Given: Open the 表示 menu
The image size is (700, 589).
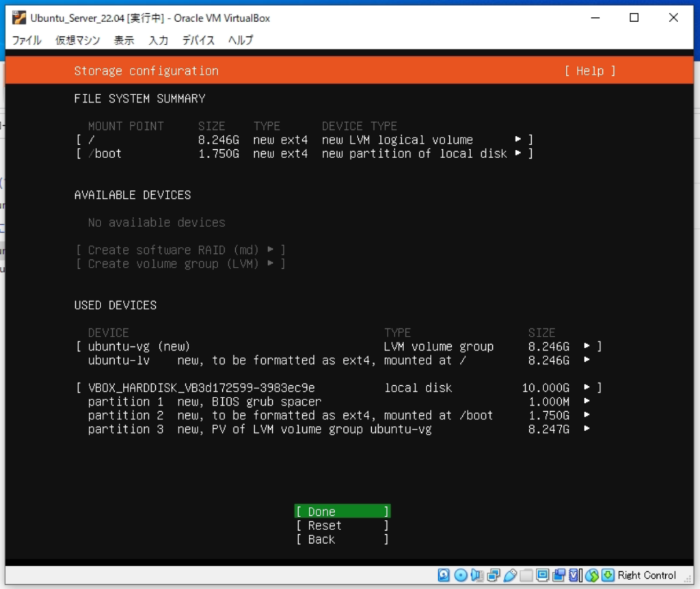Looking at the screenshot, I should click(x=124, y=40).
